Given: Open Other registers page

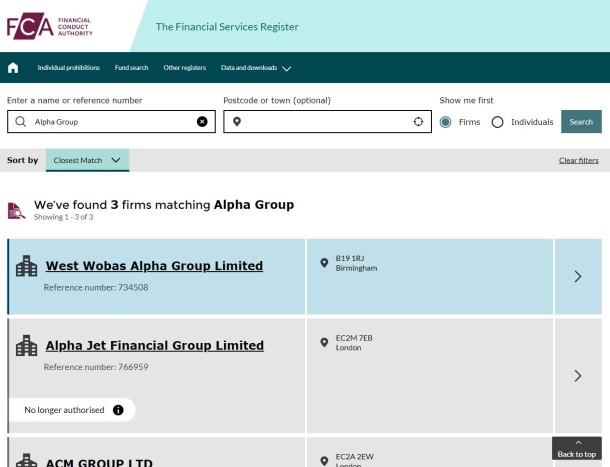Looking at the screenshot, I should 185,68.
